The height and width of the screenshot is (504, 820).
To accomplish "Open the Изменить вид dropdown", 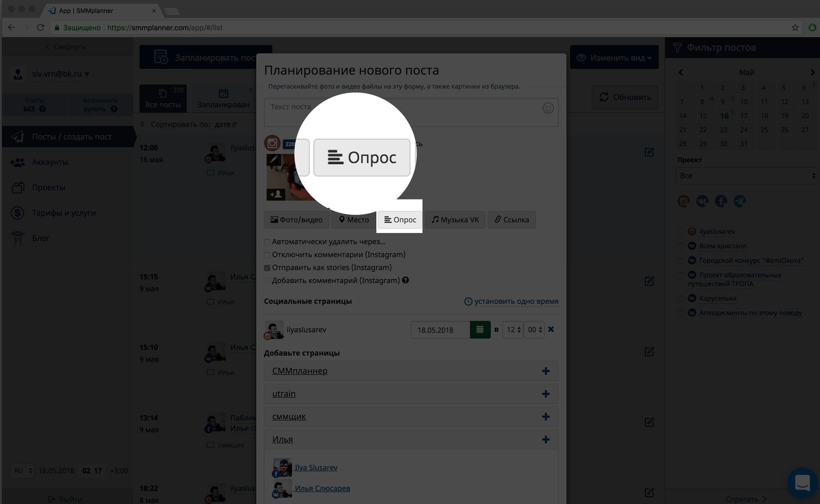I will coord(614,58).
